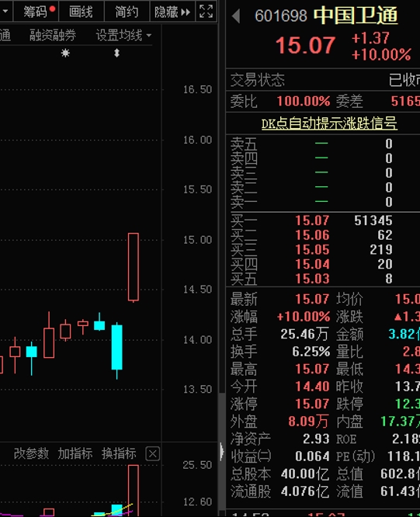Click the large current price 15.07
Image resolution: width=420 pixels, height=517 pixels.
[x=305, y=45]
